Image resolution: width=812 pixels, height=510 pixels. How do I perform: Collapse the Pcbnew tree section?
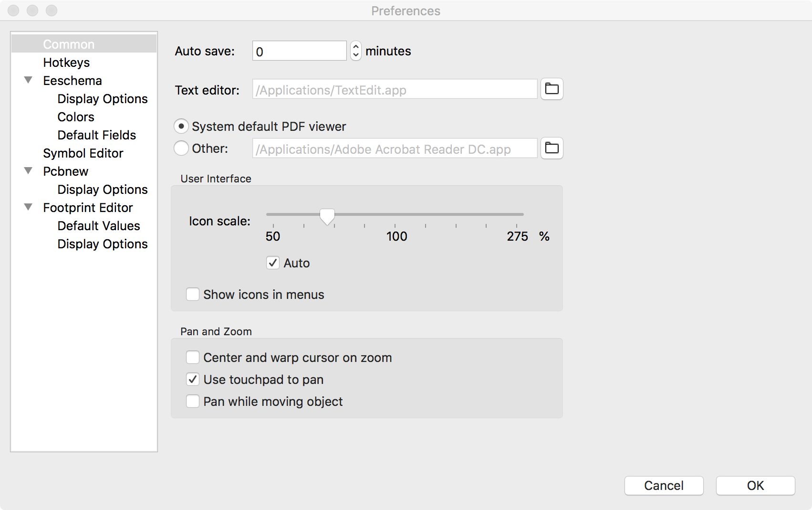tap(29, 171)
